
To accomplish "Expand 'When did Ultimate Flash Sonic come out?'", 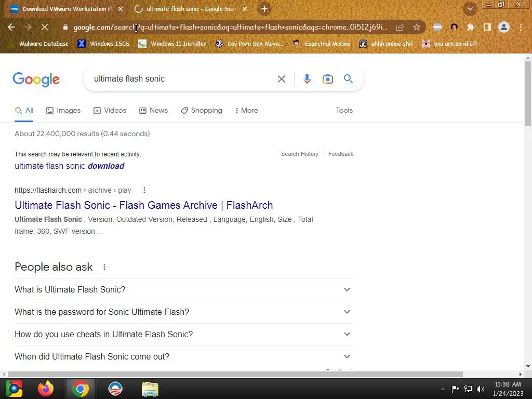I will [184, 357].
